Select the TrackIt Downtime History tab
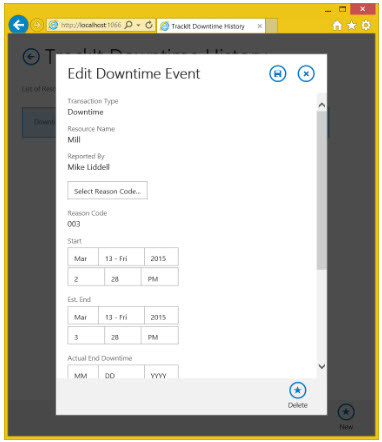Image resolution: width=382 pixels, height=442 pixels. click(211, 26)
